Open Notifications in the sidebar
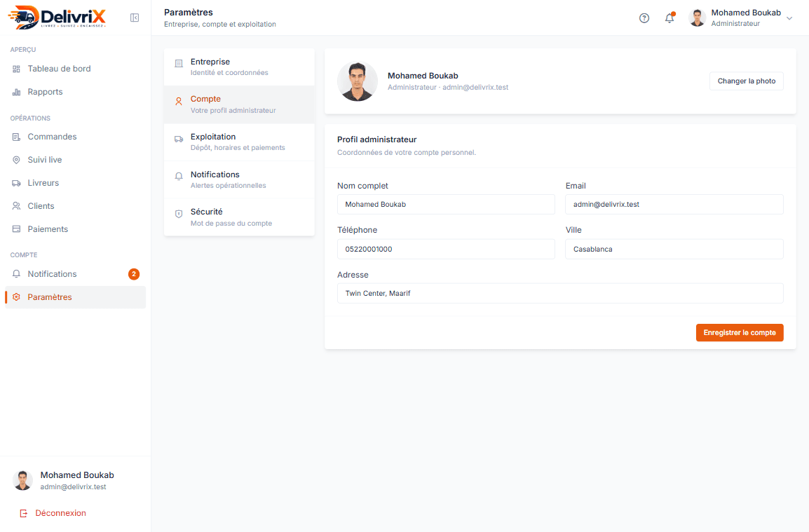Viewport: 809px width, 532px height. 75,274
